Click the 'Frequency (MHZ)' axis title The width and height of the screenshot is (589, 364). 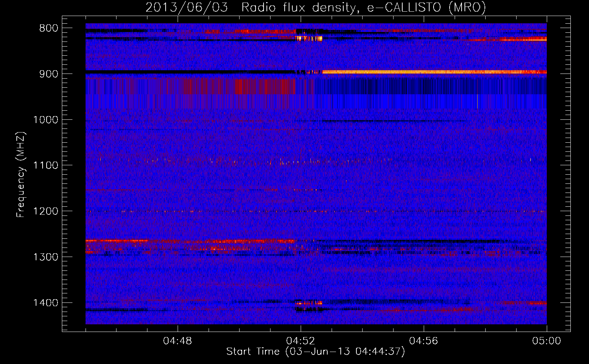tap(21, 174)
